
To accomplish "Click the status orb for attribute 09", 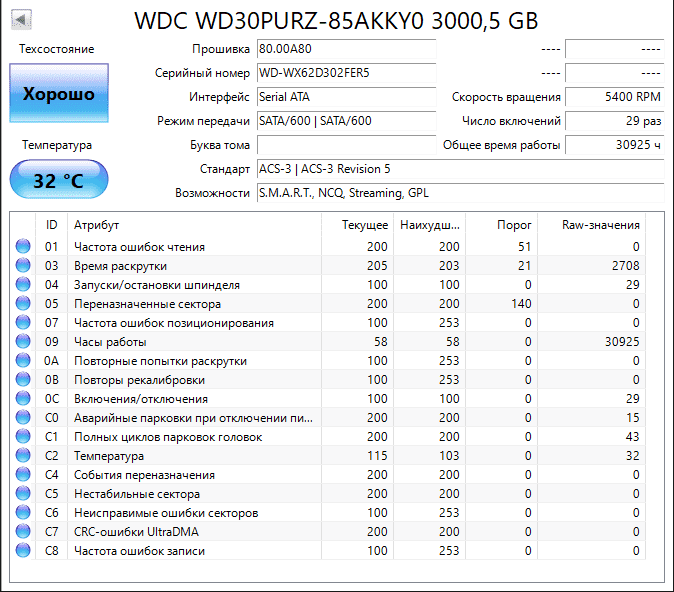I will point(23,341).
